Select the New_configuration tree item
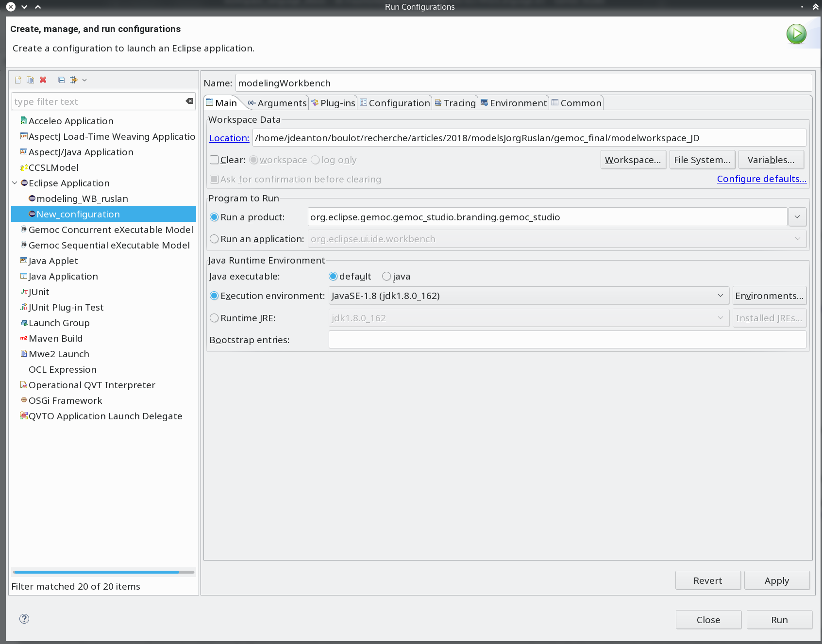Screen dimensions: 822x644 click(103, 214)
